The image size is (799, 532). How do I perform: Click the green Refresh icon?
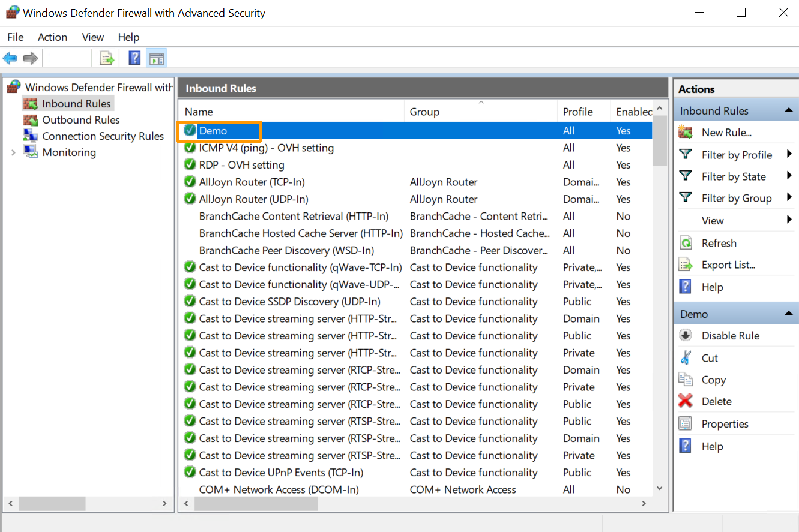[x=685, y=243]
